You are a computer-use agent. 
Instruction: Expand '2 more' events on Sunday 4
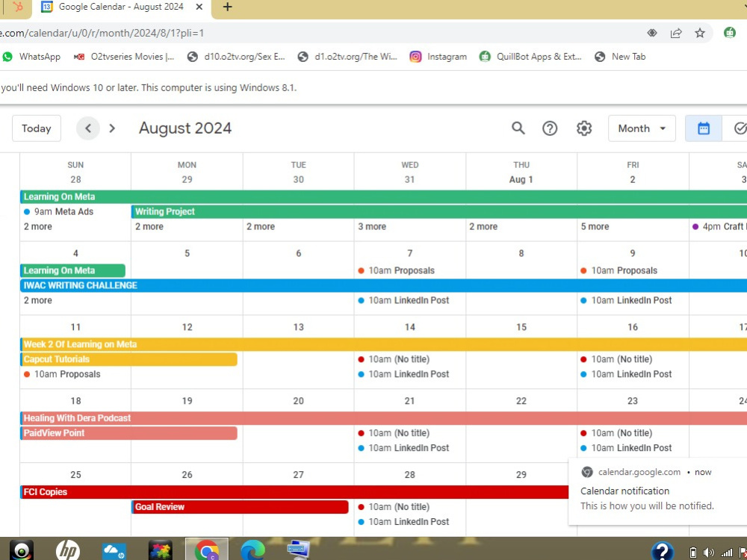coord(38,300)
